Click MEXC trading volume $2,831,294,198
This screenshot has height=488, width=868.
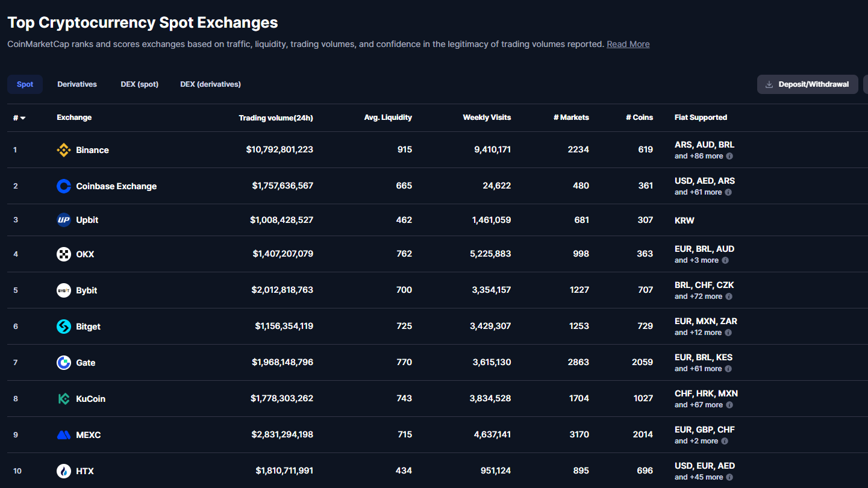point(283,434)
